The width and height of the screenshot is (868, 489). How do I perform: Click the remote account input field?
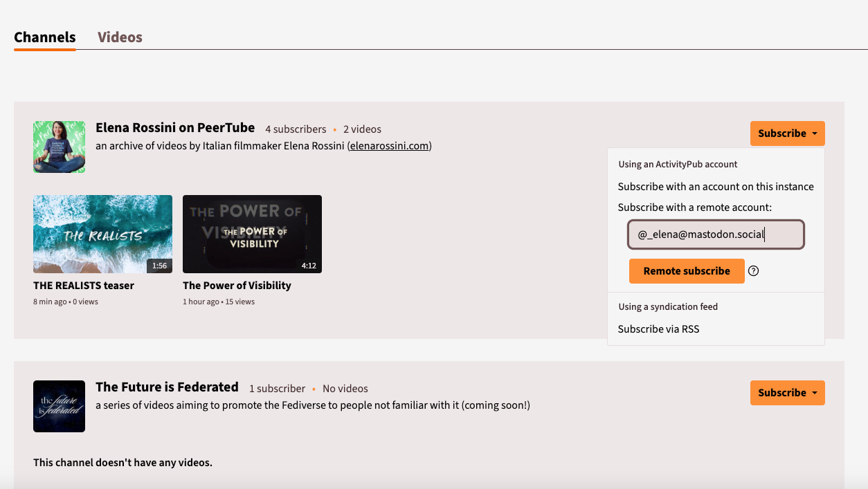(x=715, y=234)
